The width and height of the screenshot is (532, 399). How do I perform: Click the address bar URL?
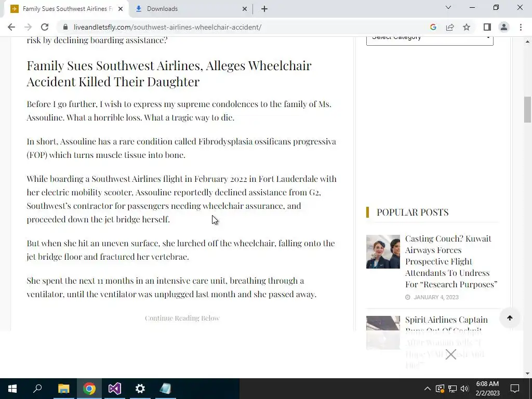(167, 27)
